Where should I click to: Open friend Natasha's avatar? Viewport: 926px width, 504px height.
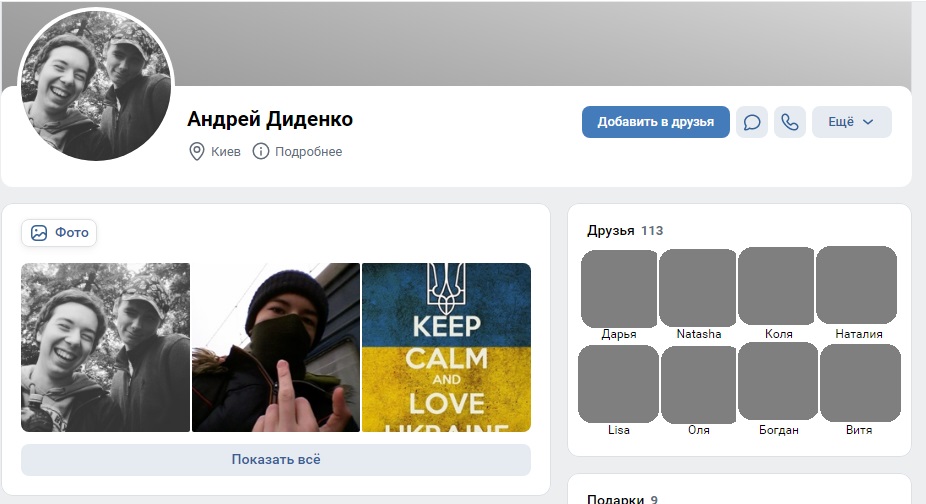pyautogui.click(x=698, y=288)
